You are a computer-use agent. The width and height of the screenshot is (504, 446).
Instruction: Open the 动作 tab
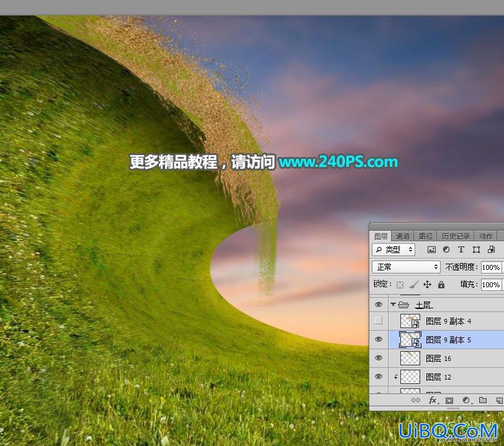coord(485,236)
